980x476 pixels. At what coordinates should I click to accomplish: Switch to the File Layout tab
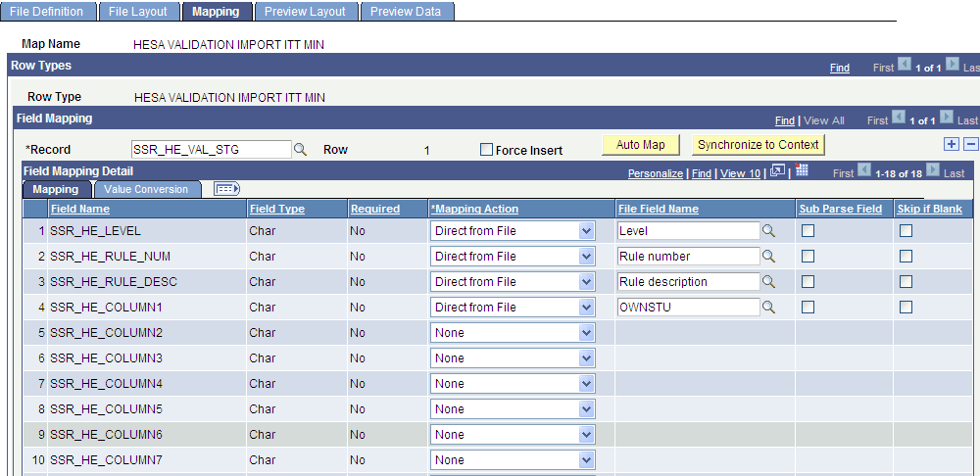coord(138,11)
